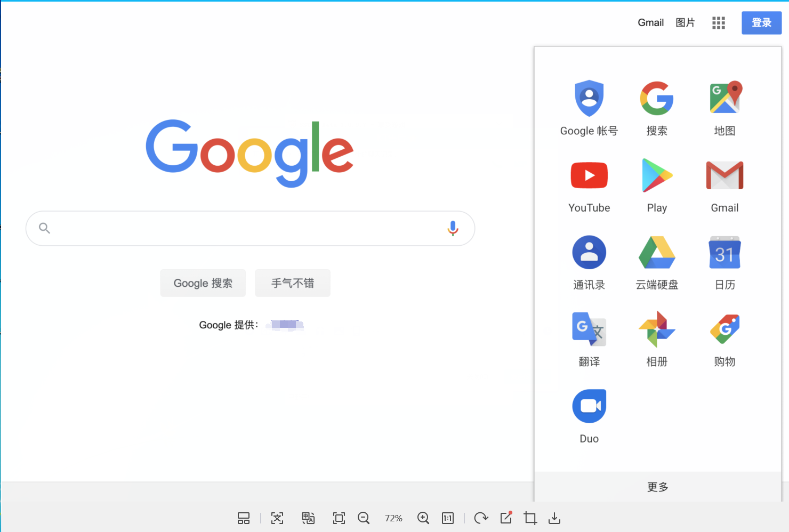Show image at 1:1 actual size
Image resolution: width=789 pixels, height=532 pixels.
448,518
